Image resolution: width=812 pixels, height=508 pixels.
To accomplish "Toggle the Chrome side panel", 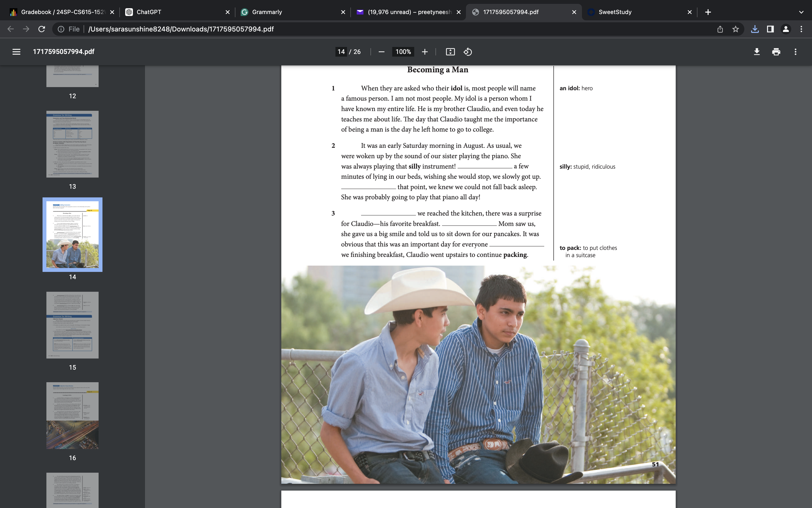I will pos(770,29).
